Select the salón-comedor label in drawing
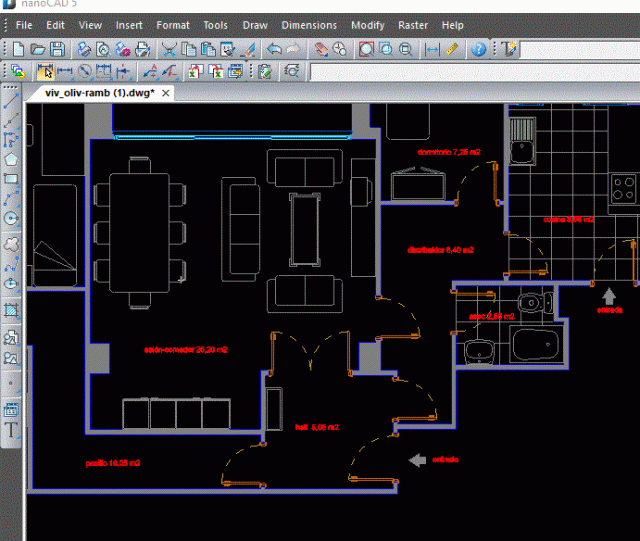The image size is (640, 541). (185, 350)
